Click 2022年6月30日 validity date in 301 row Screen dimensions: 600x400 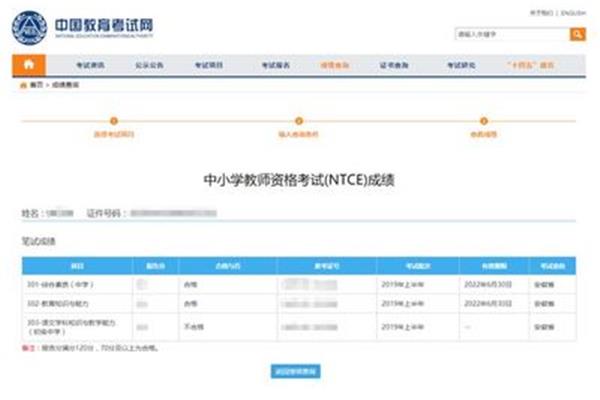click(488, 284)
